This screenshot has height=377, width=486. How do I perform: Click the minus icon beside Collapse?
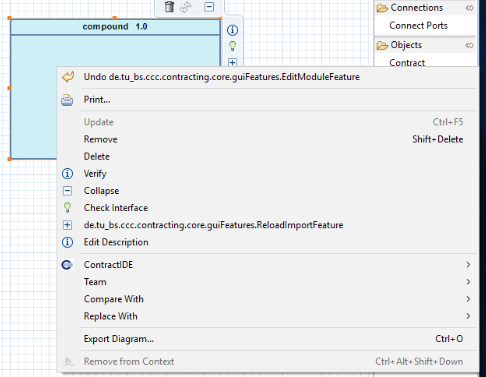click(x=67, y=191)
